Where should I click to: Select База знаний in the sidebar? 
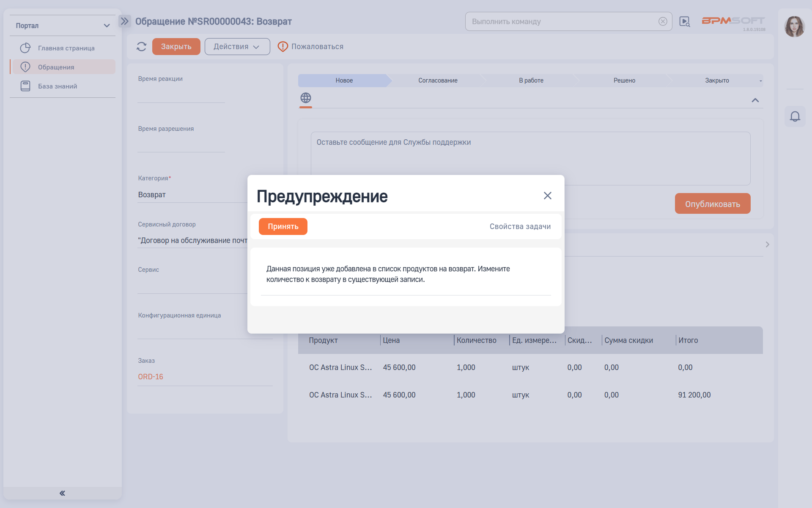pos(57,86)
